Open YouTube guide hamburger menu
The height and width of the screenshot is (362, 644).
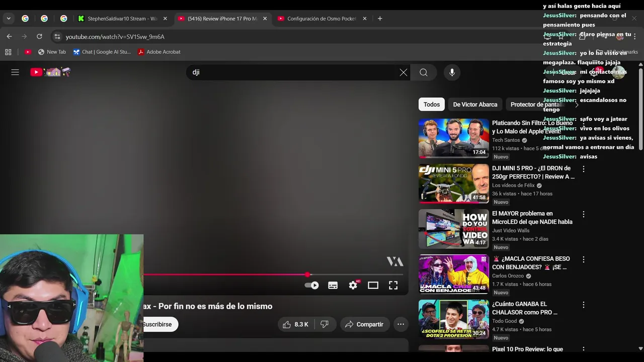click(x=15, y=72)
